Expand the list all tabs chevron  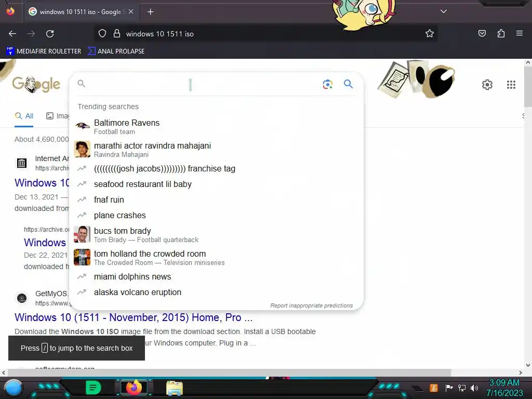444,11
